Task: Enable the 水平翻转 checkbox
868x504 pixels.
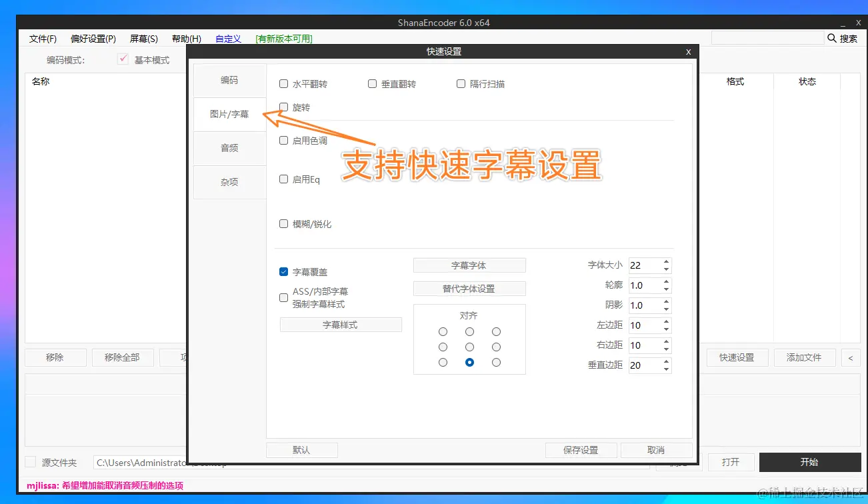Action: pos(284,84)
